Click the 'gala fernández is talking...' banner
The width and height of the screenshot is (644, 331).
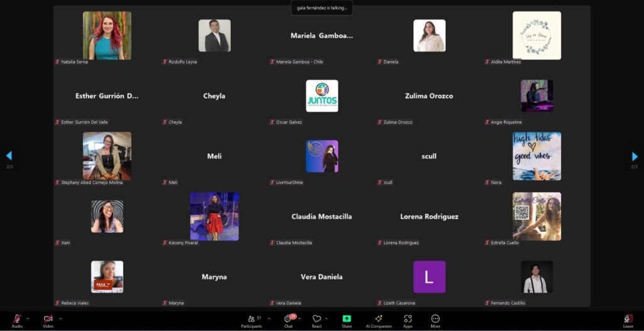point(322,8)
